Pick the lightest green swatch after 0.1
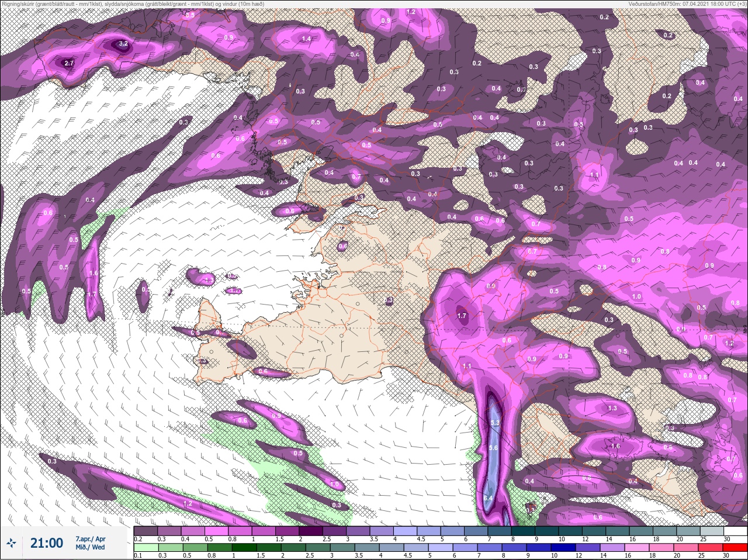 (x=146, y=548)
